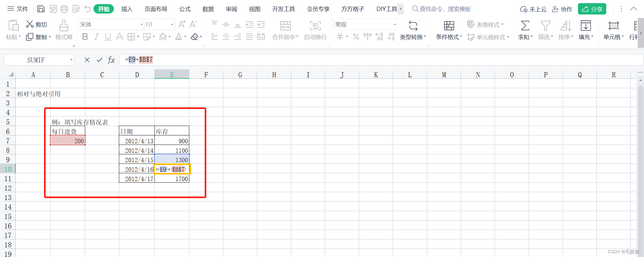Click the search commands (查找命令) field
Image resolution: width=644 pixels, height=257 pixels.
click(x=442, y=9)
